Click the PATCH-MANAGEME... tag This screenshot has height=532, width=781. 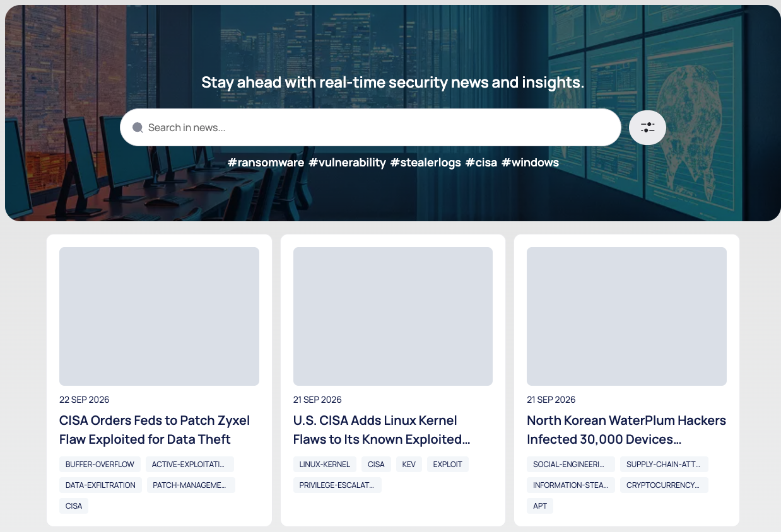[x=191, y=485]
